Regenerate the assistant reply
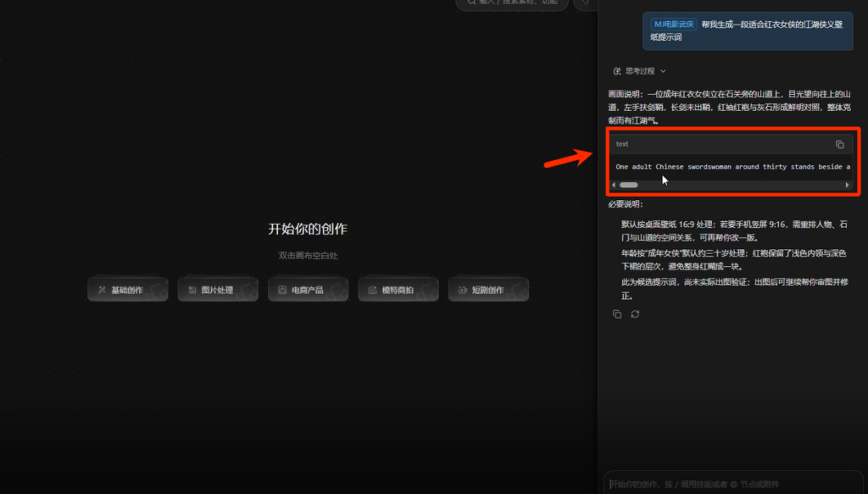Viewport: 868px width, 494px height. pos(635,314)
